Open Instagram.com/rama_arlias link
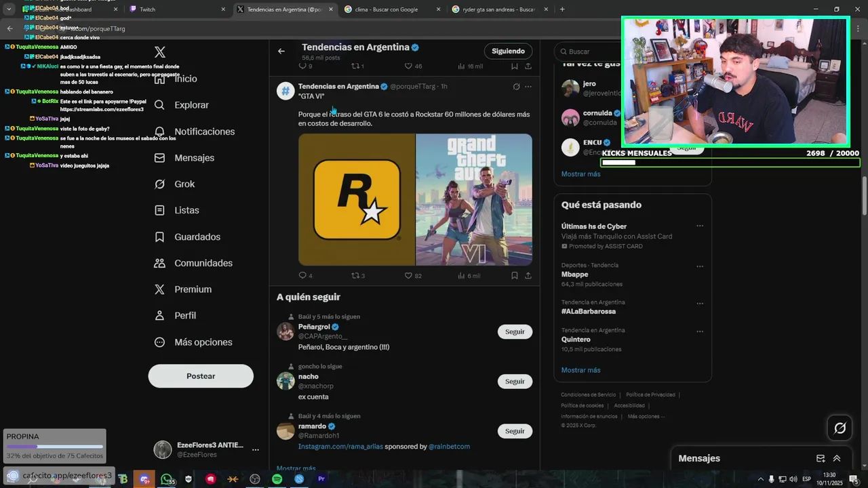The image size is (868, 488). [340, 447]
